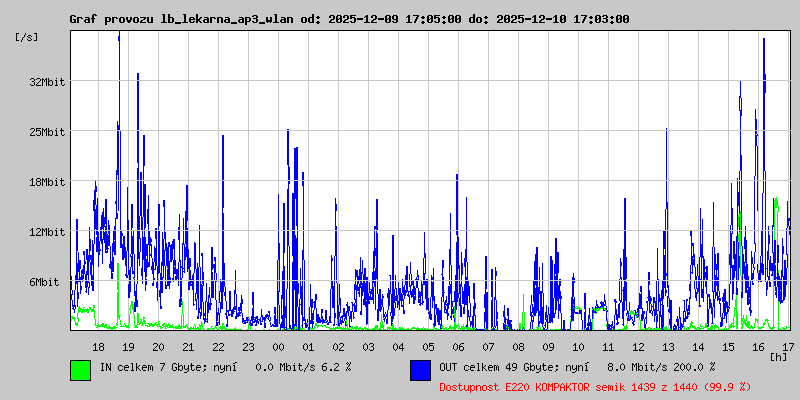Viewport: 800px width, 400px height.
Task: Click the '15' hour label on x-axis
Action: click(x=729, y=347)
